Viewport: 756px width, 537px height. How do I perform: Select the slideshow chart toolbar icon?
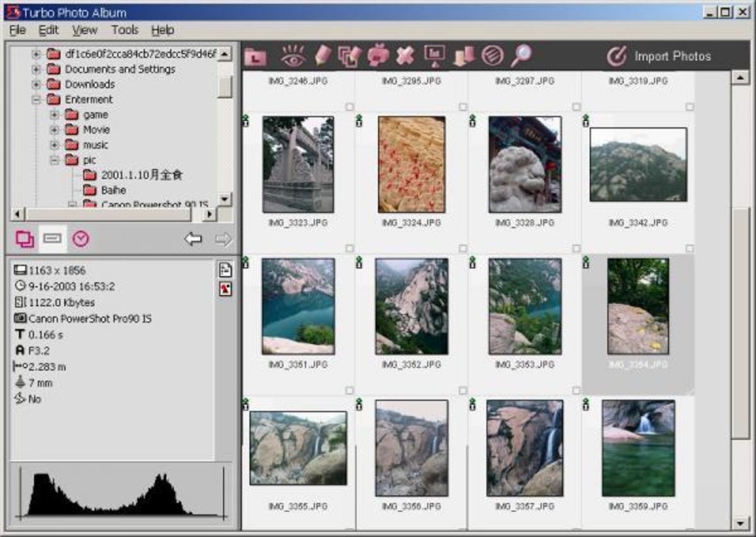(x=434, y=56)
